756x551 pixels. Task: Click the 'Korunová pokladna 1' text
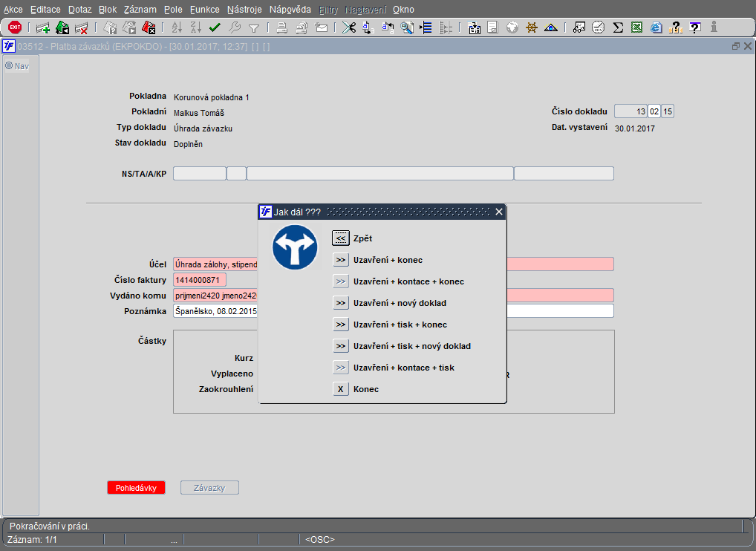click(x=211, y=97)
